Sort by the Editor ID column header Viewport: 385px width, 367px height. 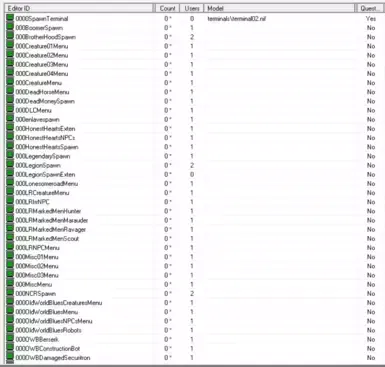(79, 8)
